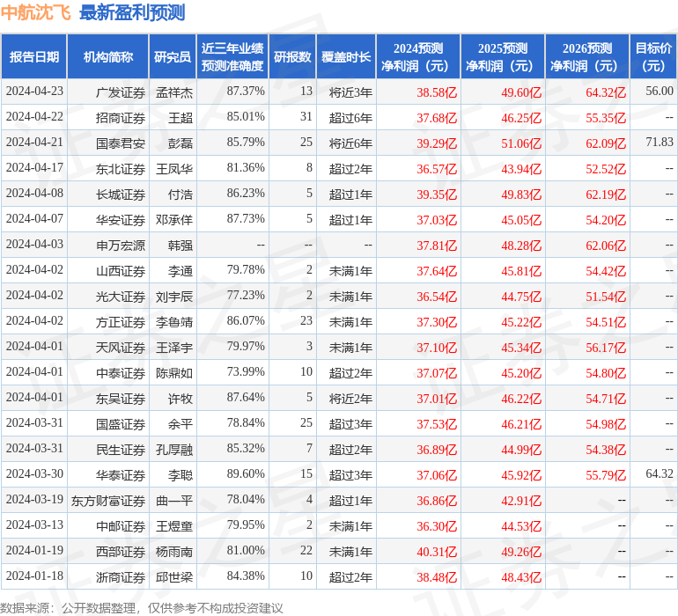This screenshot has width=678, height=616.
Task: Click 方正证券 institution name
Action: tap(121, 322)
